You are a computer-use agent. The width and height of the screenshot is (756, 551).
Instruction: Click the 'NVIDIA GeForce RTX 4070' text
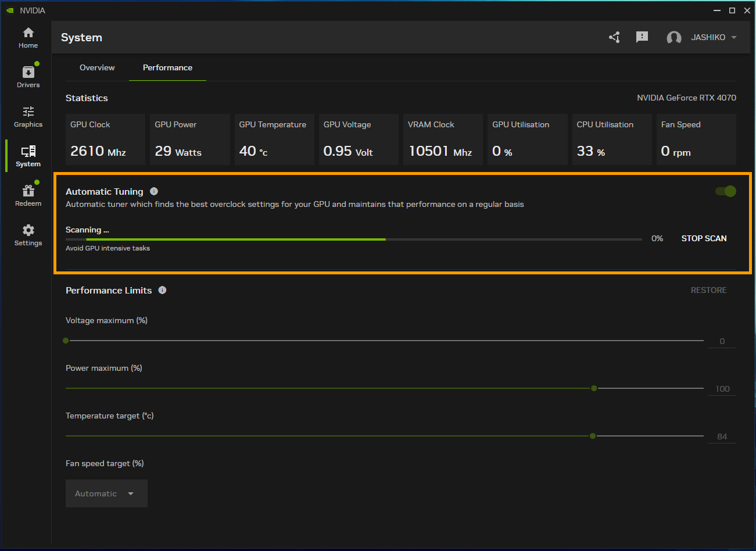686,98
